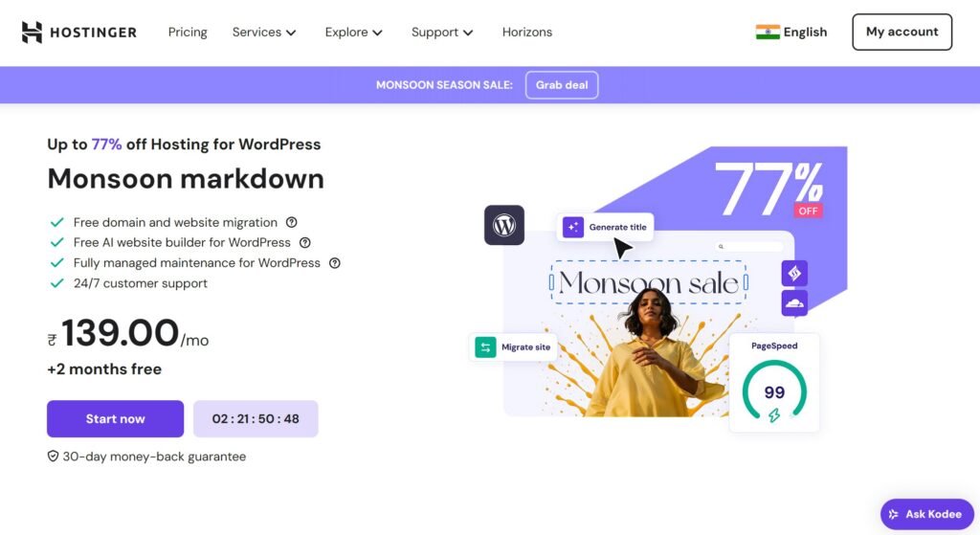Click the Migrate site arrows icon

pos(485,346)
